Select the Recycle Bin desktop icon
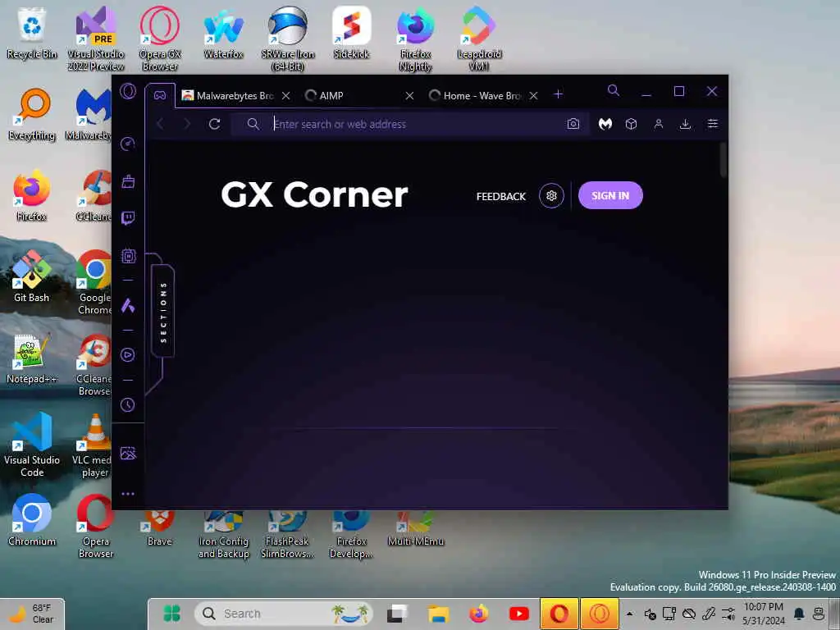This screenshot has width=840, height=630. (x=32, y=33)
